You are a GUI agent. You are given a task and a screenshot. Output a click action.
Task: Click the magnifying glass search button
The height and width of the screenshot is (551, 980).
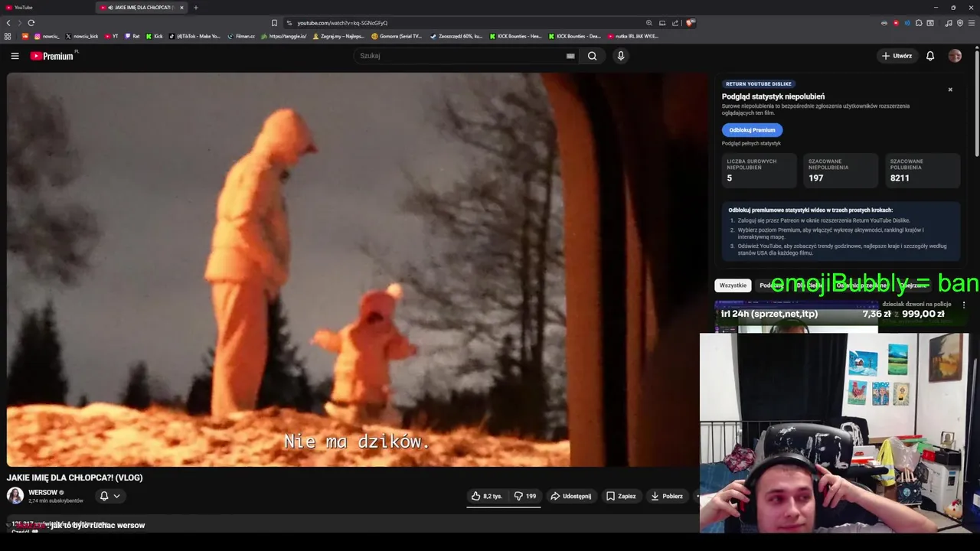coord(592,56)
